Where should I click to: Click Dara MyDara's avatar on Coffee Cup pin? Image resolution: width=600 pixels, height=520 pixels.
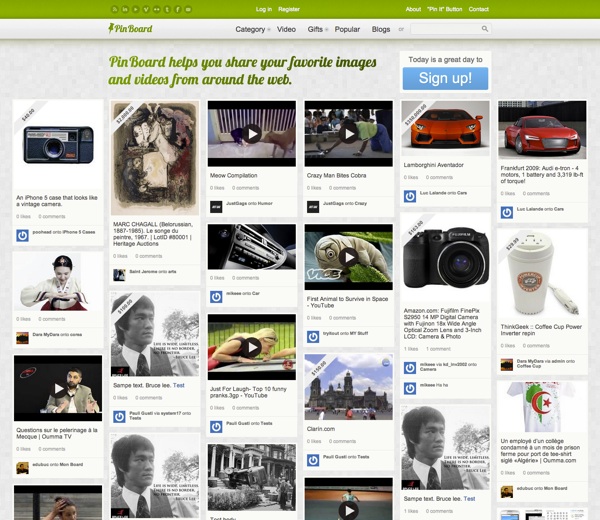pos(507,364)
